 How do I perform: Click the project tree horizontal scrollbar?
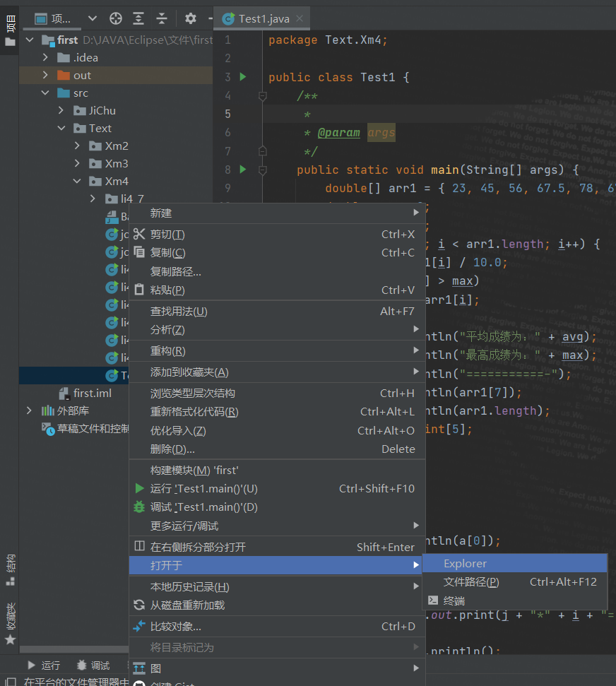click(74, 649)
